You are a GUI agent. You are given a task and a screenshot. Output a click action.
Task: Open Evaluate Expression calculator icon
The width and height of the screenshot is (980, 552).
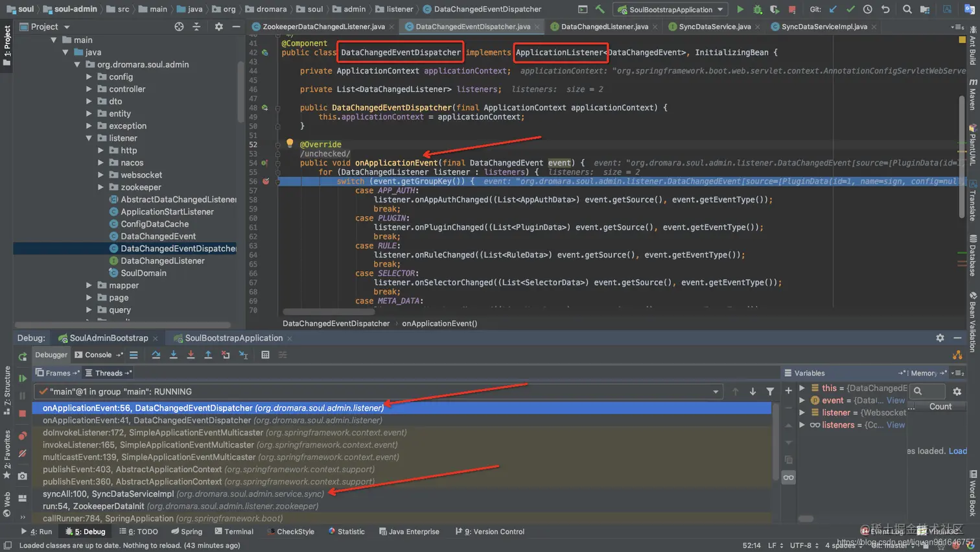[265, 355]
